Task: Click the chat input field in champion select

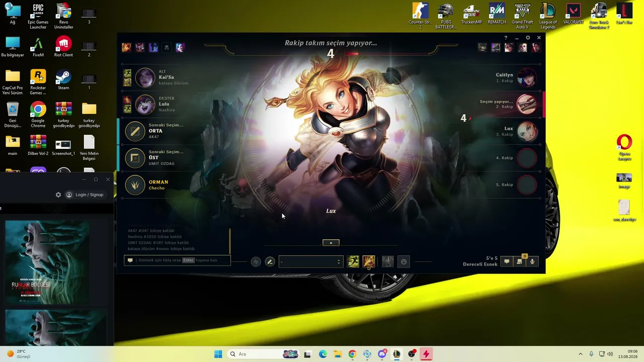Action: pyautogui.click(x=178, y=260)
